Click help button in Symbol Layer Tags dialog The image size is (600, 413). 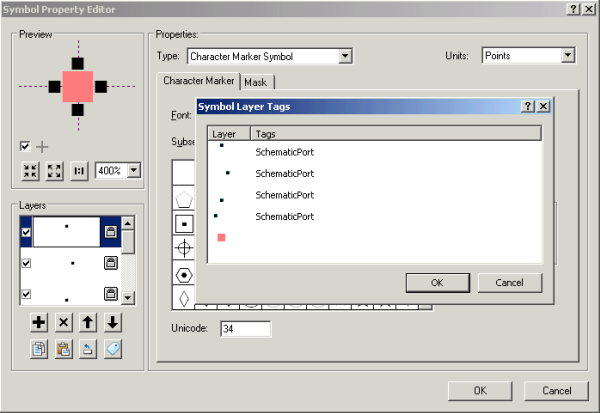click(528, 106)
